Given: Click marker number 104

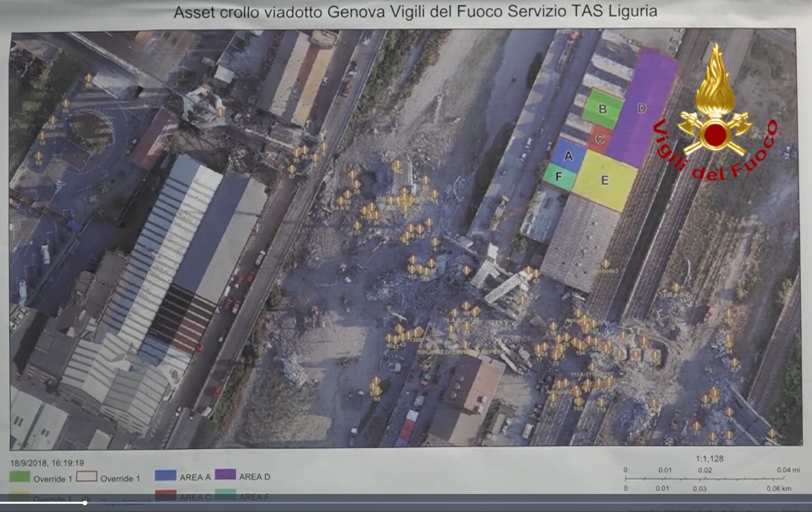Looking at the screenshot, I should click(580, 346).
